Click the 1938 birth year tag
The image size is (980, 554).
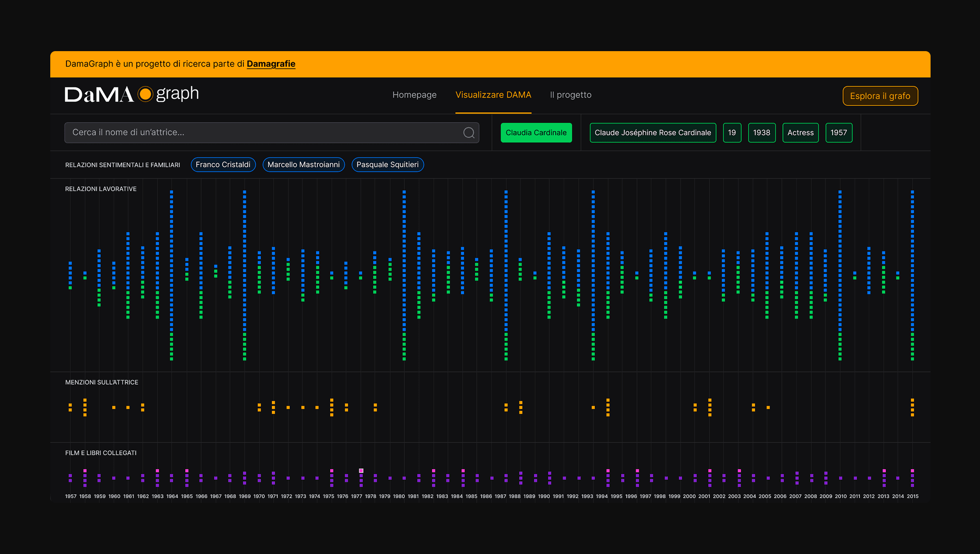(761, 133)
